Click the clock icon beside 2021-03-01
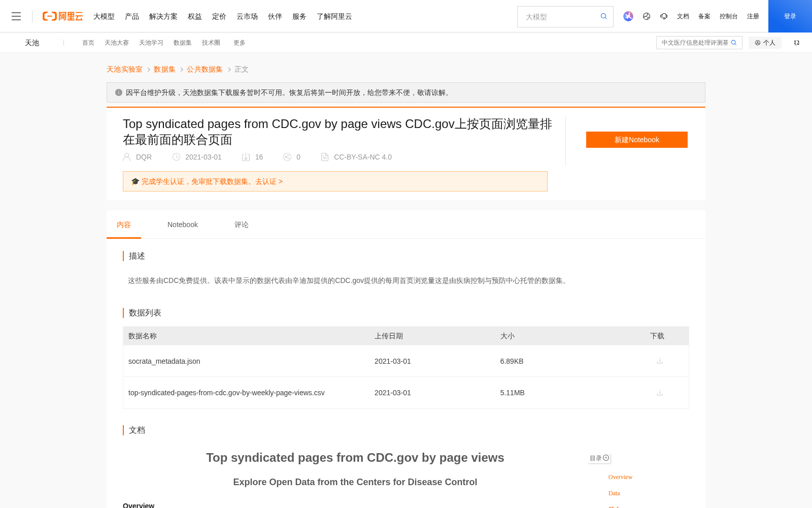 (176, 157)
